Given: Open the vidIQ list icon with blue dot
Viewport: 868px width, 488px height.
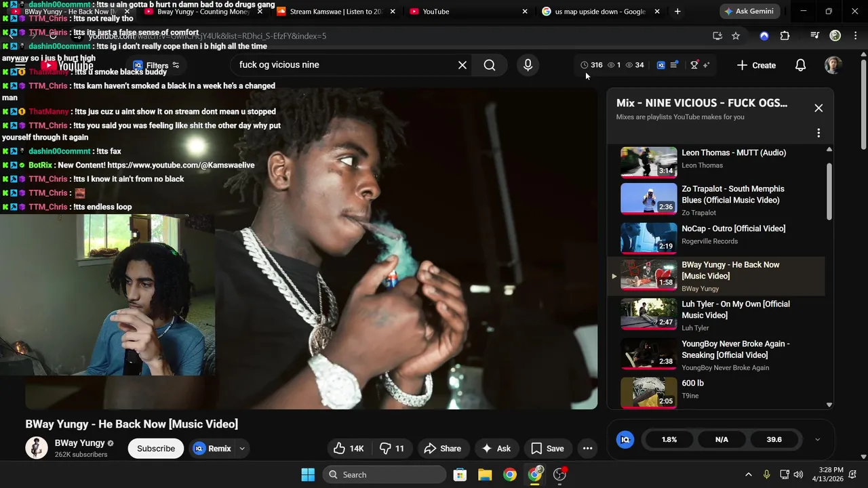Looking at the screenshot, I should [674, 65].
